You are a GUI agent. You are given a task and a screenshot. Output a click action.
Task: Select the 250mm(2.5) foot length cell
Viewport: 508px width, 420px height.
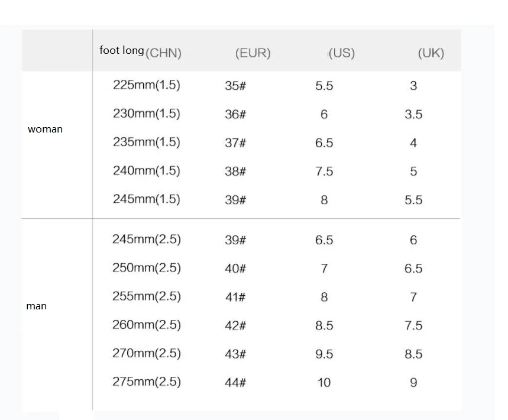pyautogui.click(x=146, y=267)
